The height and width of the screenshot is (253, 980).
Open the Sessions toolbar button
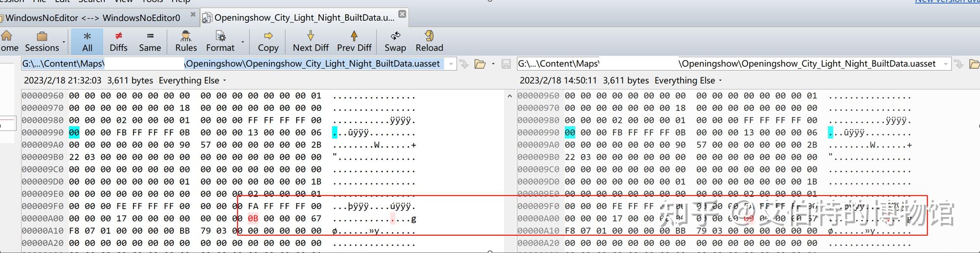coord(42,41)
